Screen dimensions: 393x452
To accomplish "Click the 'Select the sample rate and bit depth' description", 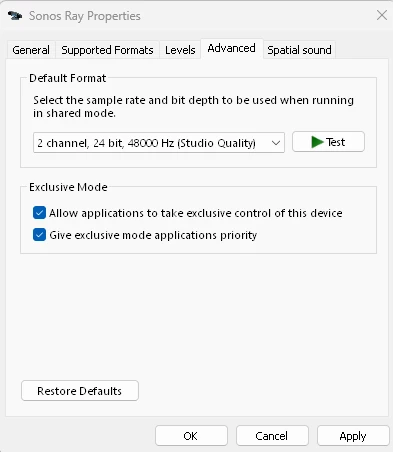I will 193,107.
